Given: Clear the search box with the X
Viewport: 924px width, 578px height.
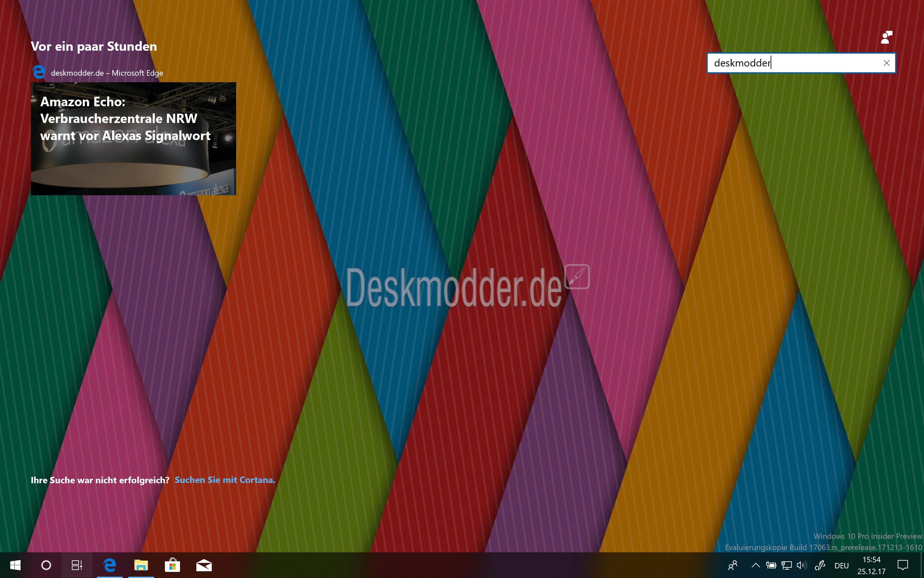Looking at the screenshot, I should click(x=886, y=63).
